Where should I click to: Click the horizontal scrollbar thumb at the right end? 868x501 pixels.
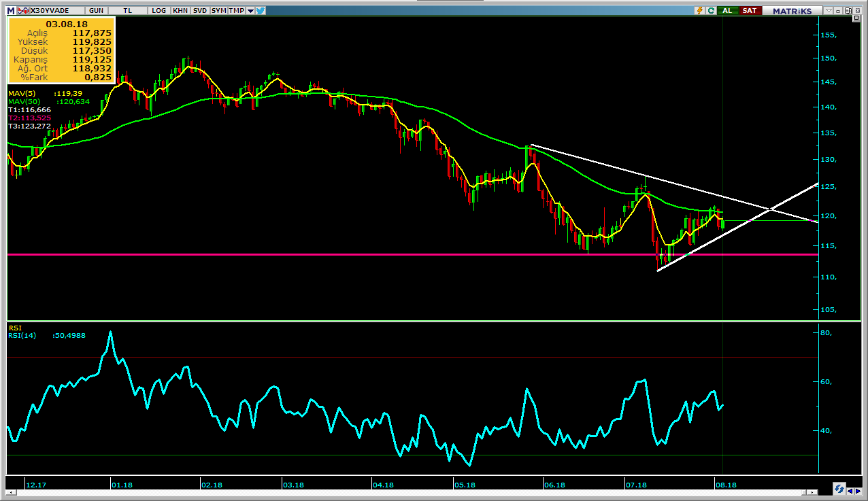tap(804, 492)
